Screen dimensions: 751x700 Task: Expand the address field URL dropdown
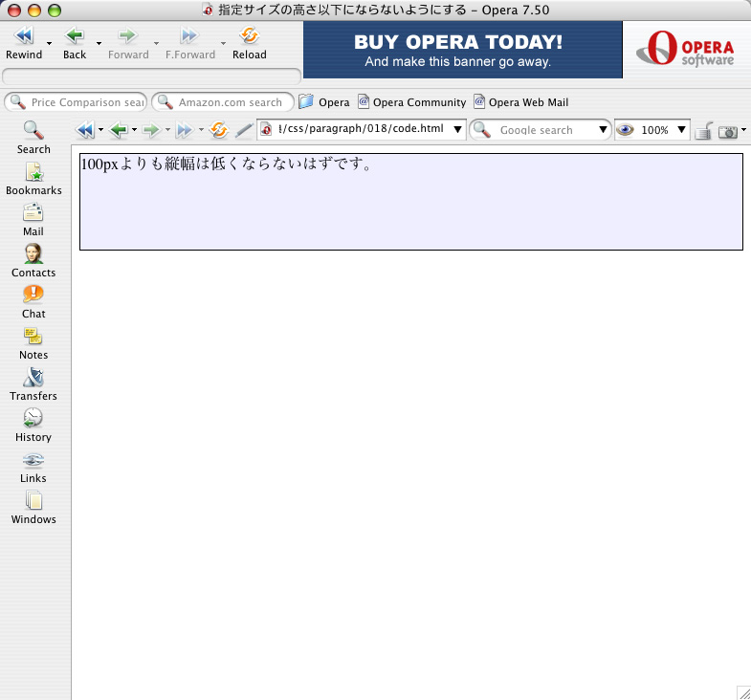coord(457,130)
